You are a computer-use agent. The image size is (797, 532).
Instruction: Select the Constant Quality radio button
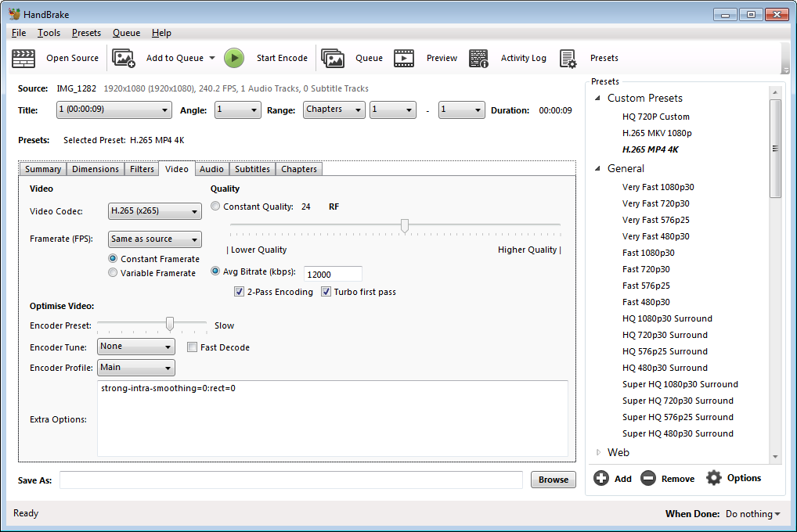(x=215, y=207)
